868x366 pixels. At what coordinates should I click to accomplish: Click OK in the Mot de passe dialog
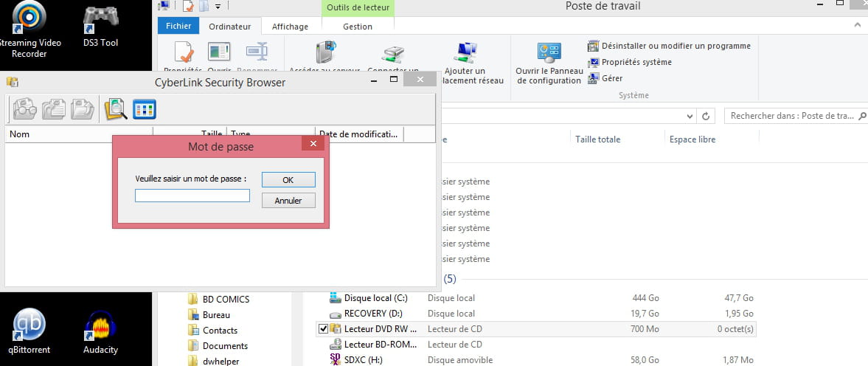(288, 180)
